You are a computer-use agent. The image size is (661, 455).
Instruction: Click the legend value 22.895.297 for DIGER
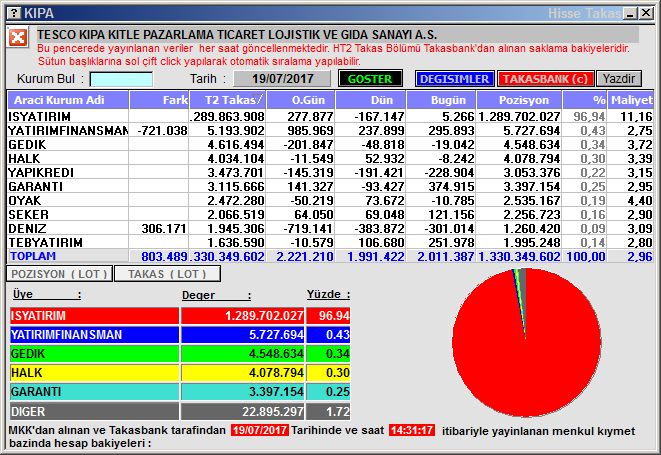point(272,411)
